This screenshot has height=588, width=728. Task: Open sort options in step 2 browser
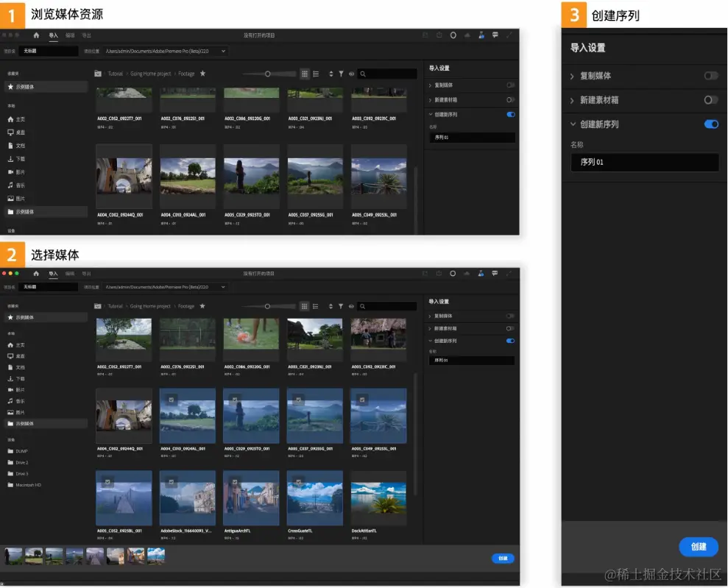pos(331,306)
